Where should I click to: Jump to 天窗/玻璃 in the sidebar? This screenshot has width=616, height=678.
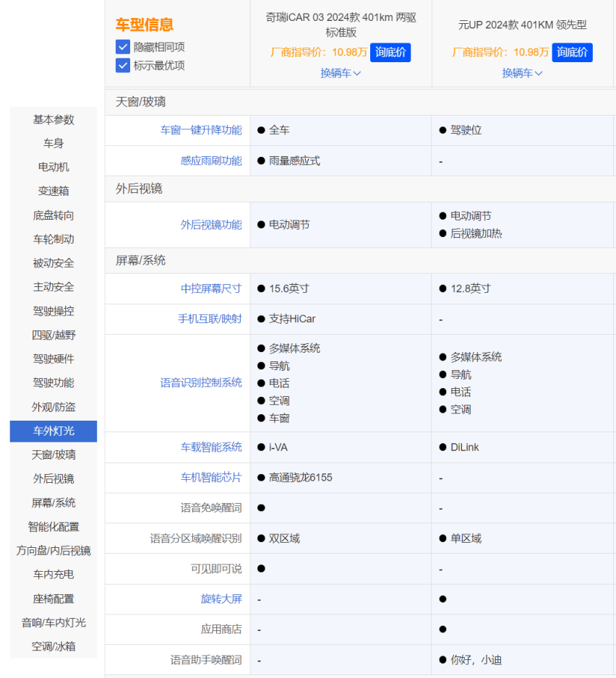pyautogui.click(x=54, y=455)
